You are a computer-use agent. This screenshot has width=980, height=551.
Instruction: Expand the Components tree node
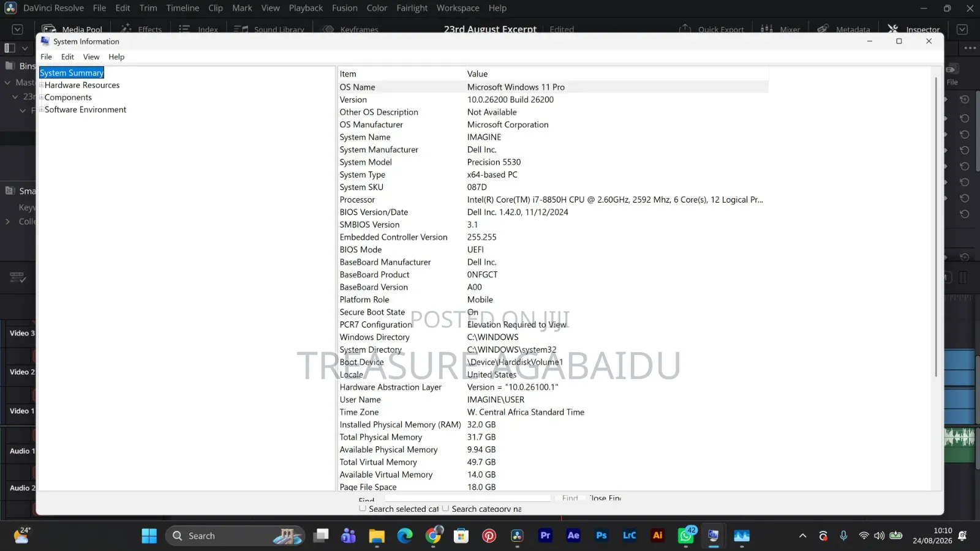click(42, 97)
